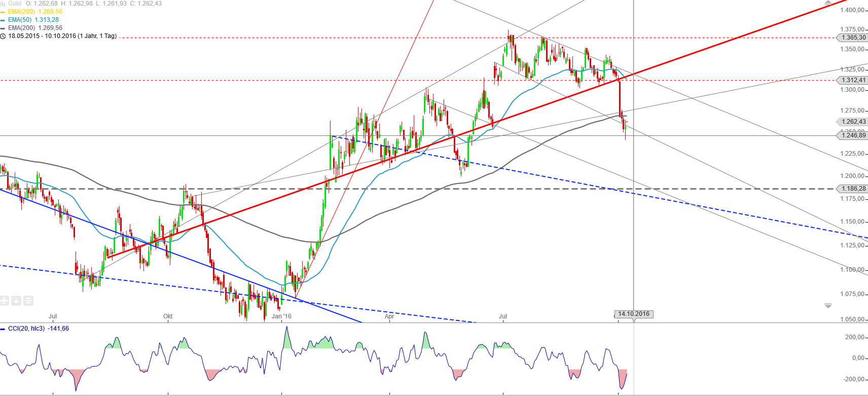
Task: Activate the four-arrow move chart icon
Action: click(5, 301)
